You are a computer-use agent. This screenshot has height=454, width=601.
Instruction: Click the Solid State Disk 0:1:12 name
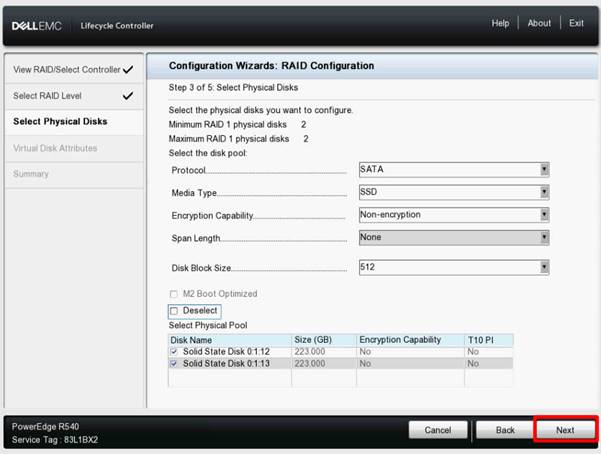point(226,351)
